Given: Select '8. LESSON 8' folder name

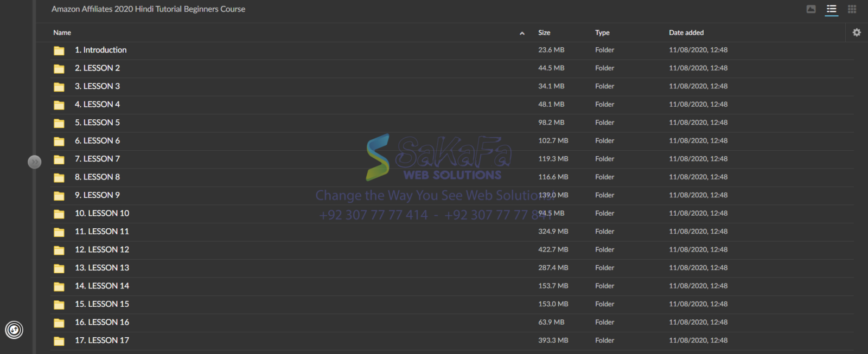Looking at the screenshot, I should [97, 177].
